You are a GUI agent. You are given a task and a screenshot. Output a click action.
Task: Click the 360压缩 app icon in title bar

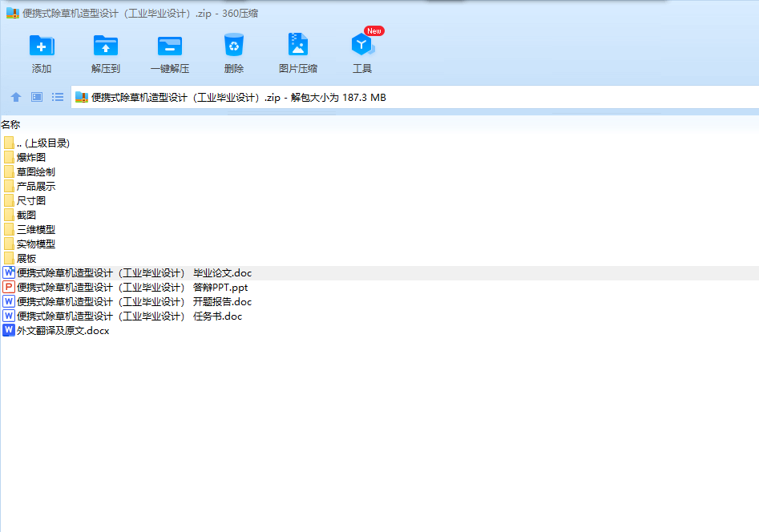[12, 13]
